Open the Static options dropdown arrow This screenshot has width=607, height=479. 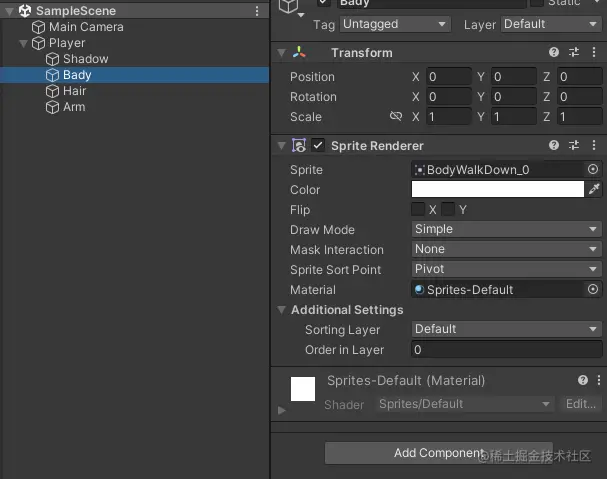coord(597,2)
